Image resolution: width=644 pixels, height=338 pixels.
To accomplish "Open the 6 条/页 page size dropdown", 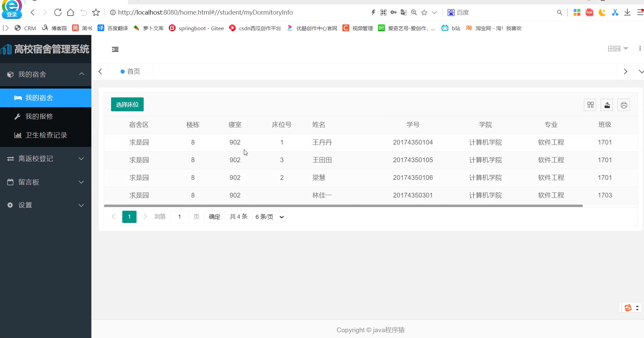I will (x=269, y=217).
